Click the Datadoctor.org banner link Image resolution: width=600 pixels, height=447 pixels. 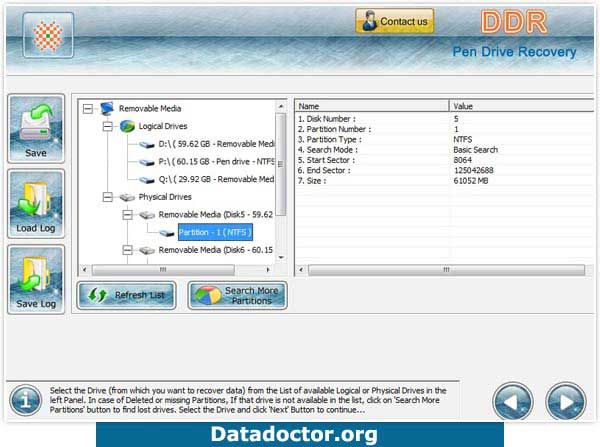pos(300,434)
